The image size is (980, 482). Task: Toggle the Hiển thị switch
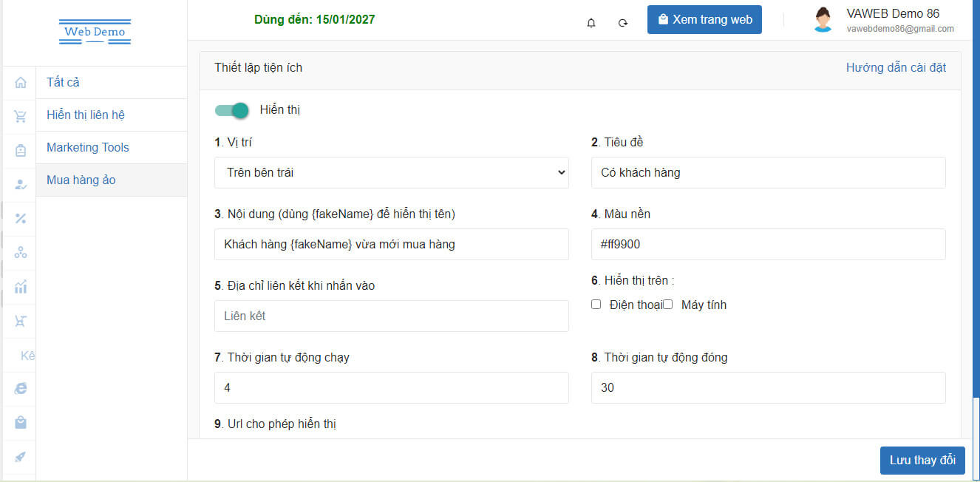pos(231,110)
